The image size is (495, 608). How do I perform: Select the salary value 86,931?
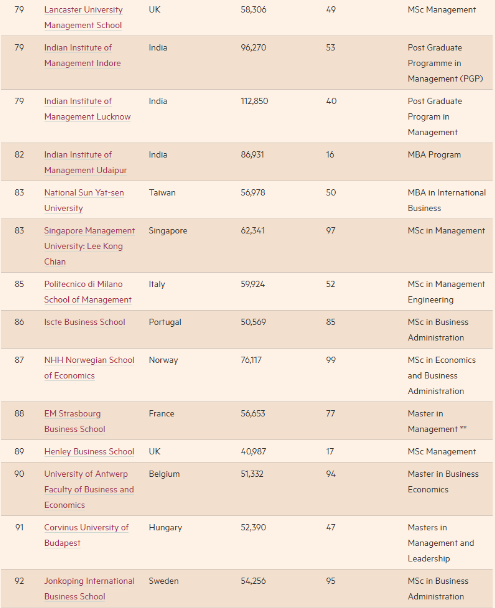tap(252, 155)
